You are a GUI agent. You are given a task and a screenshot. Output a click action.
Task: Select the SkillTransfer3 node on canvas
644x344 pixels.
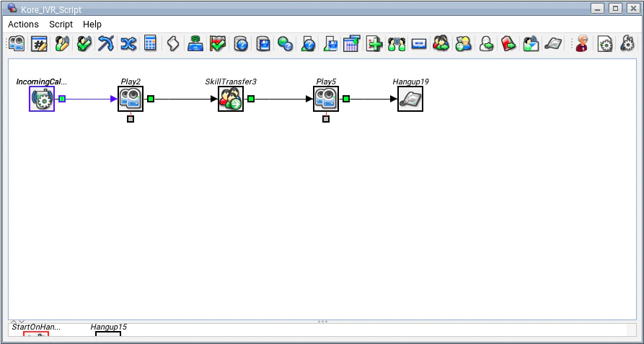[x=231, y=99]
